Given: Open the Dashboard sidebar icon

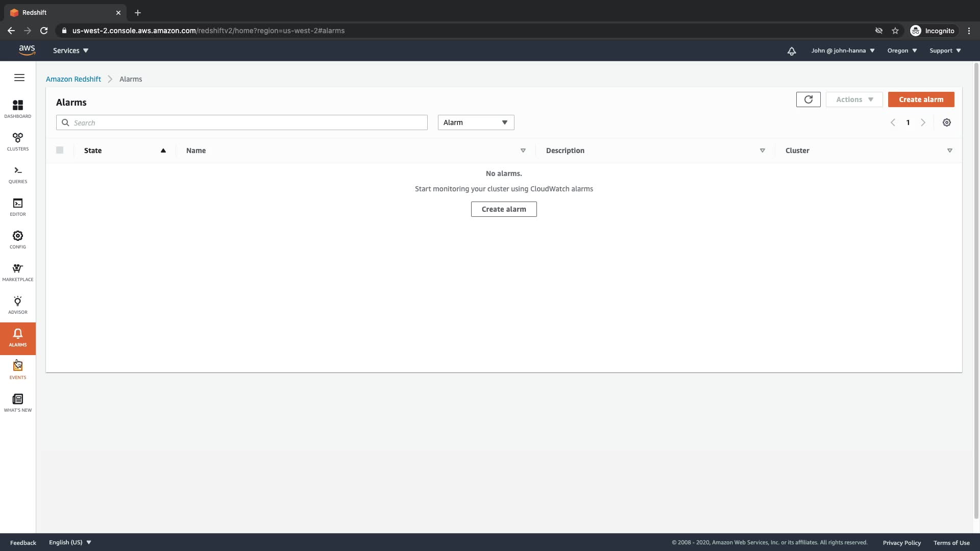Looking at the screenshot, I should (x=18, y=109).
